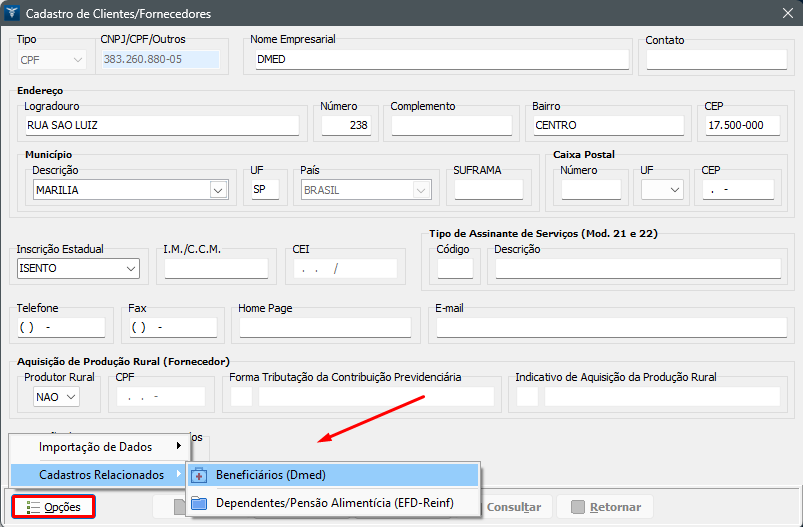Close the Cadastro de Clientes/Fornecedores window
The image size is (803, 527).
(x=786, y=13)
